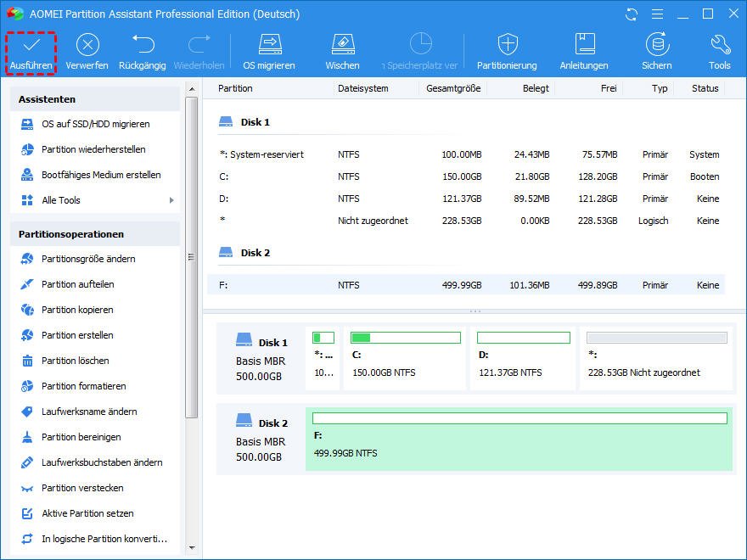Click the Sichern backup icon
The height and width of the screenshot is (560, 747).
coord(656,46)
